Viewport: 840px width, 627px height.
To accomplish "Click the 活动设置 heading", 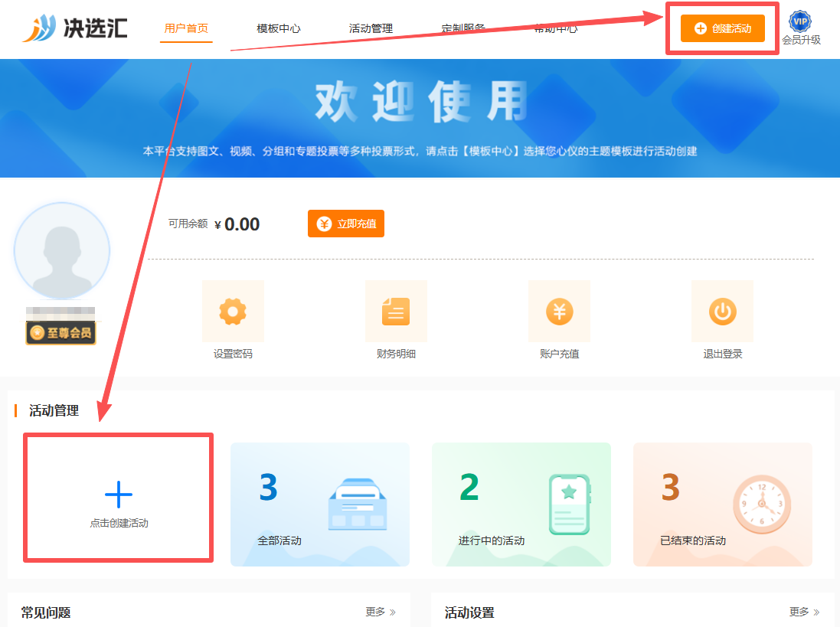I will [469, 612].
